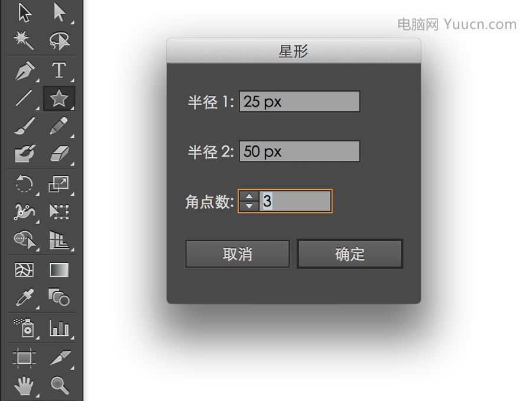Select the Column Graph tool
The width and height of the screenshot is (532, 401).
[59, 328]
